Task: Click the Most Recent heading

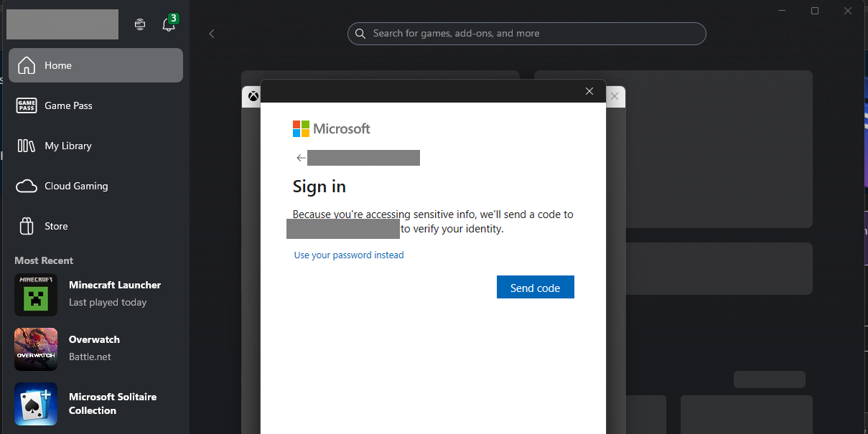Action: pyautogui.click(x=44, y=260)
